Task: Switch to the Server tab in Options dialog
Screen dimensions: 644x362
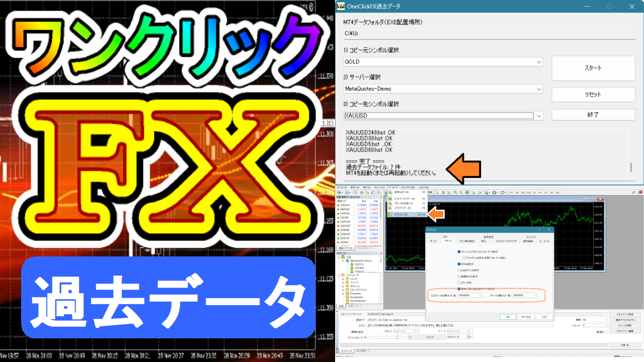Action: 433,241
